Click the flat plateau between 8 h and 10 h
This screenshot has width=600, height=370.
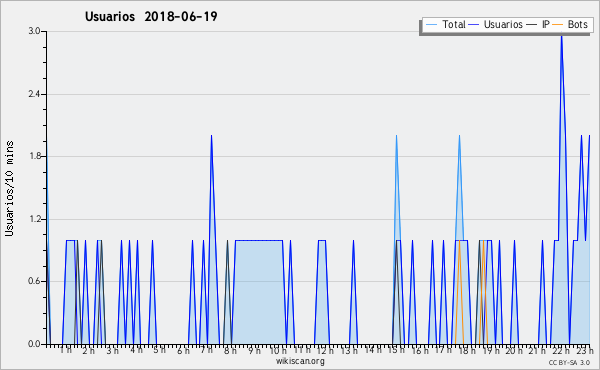coord(259,241)
